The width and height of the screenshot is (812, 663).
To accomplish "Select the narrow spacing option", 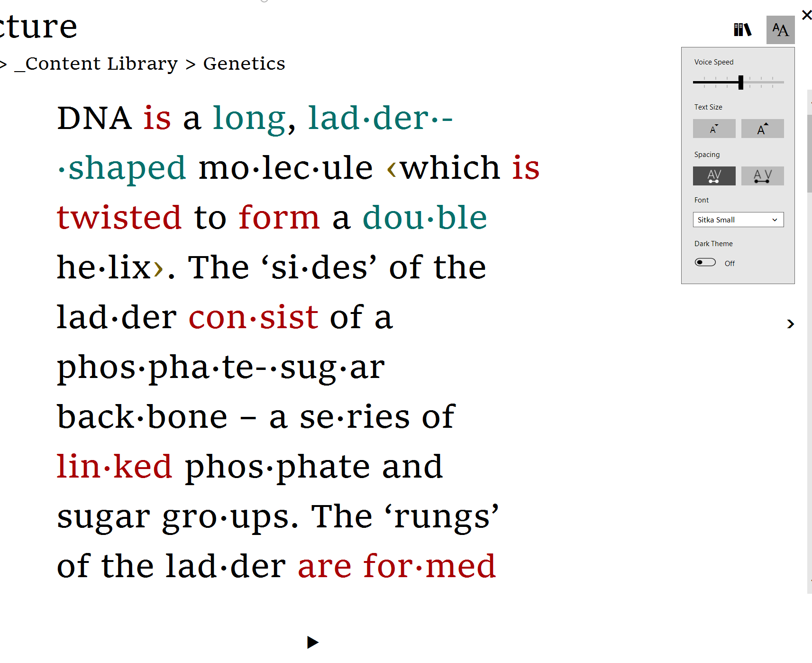I will pyautogui.click(x=714, y=176).
